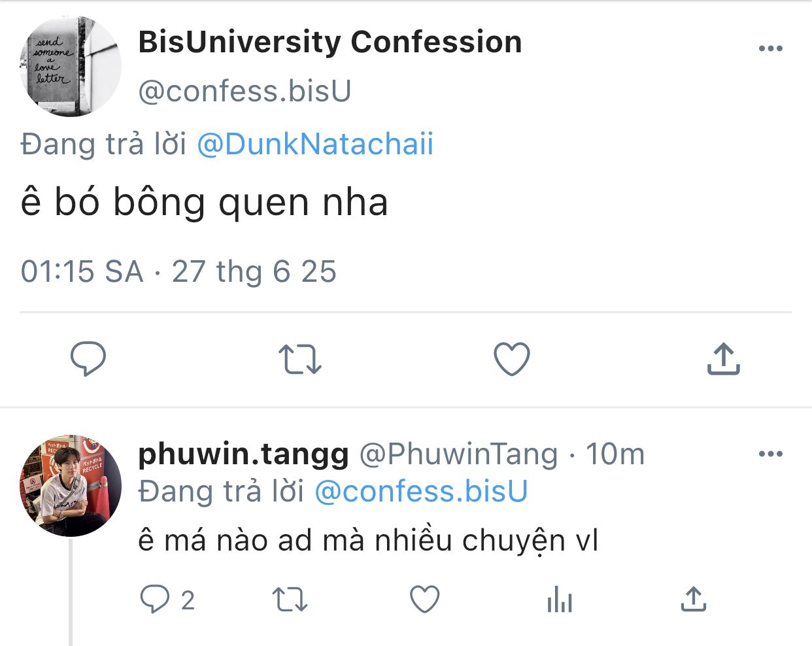Open the phuwin.tangg display name
The width and height of the screenshot is (812, 646).
tap(243, 454)
